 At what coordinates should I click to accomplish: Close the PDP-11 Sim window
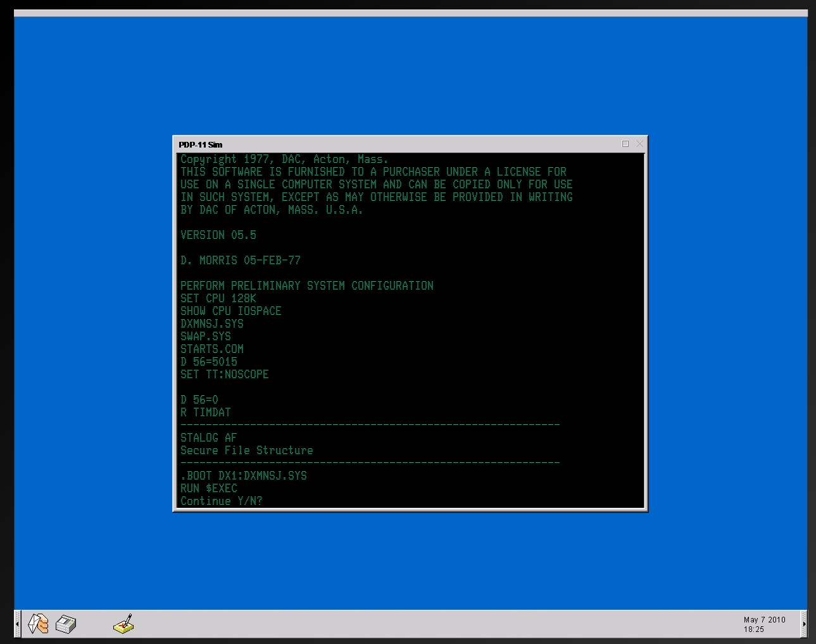(x=639, y=144)
